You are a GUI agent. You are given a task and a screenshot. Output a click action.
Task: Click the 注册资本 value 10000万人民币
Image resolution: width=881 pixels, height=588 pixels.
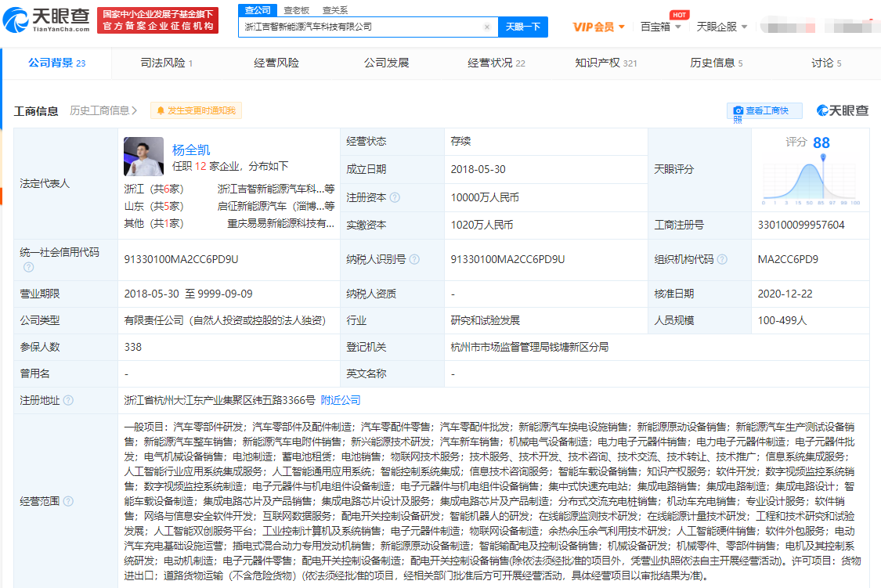pyautogui.click(x=485, y=197)
